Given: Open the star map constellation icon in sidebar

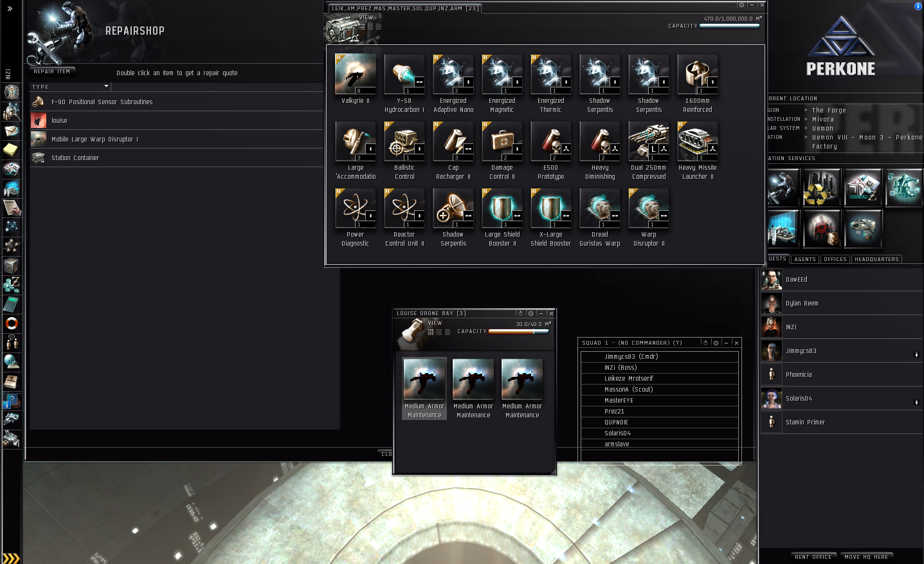Looking at the screenshot, I should [x=12, y=227].
